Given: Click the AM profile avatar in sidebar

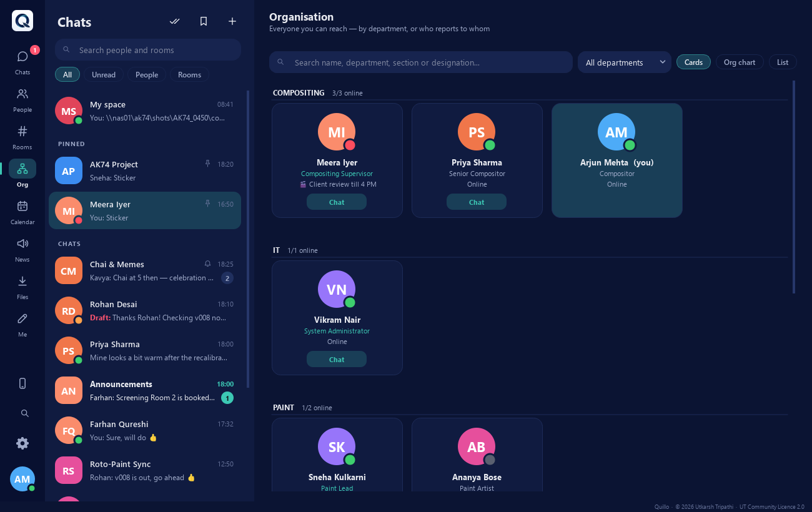Looking at the screenshot, I should tap(22, 479).
